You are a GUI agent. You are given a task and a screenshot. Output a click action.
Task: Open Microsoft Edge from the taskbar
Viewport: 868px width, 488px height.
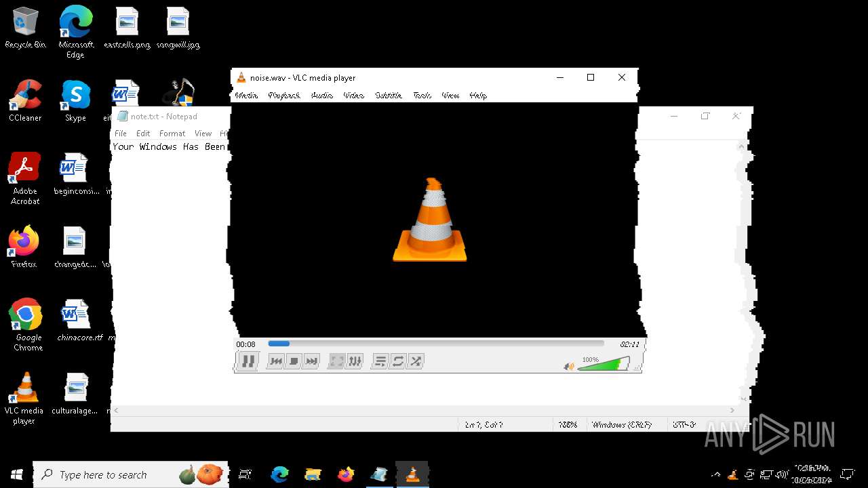[x=279, y=474]
